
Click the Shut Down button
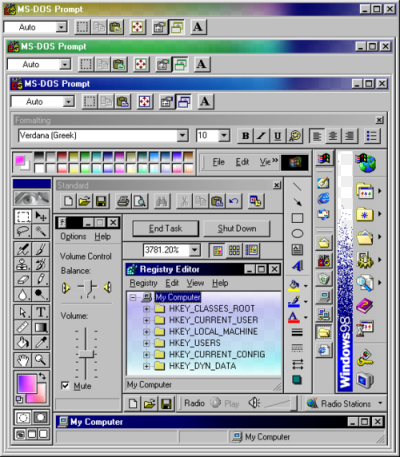[x=237, y=229]
